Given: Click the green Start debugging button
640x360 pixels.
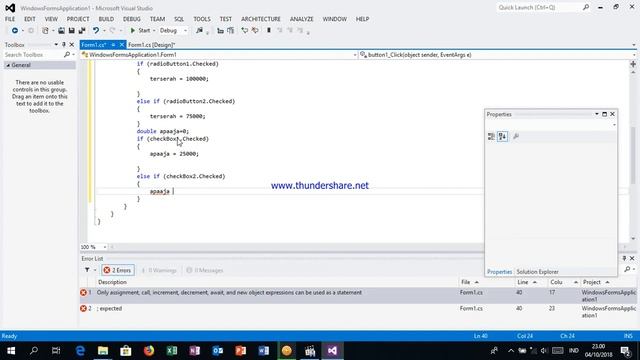Looking at the screenshot, I should pos(140,31).
